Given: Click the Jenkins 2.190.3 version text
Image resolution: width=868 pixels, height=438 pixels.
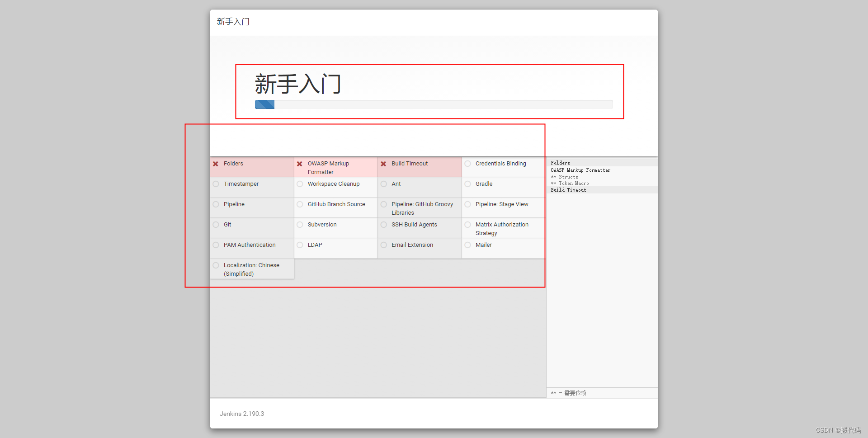Looking at the screenshot, I should click(242, 414).
